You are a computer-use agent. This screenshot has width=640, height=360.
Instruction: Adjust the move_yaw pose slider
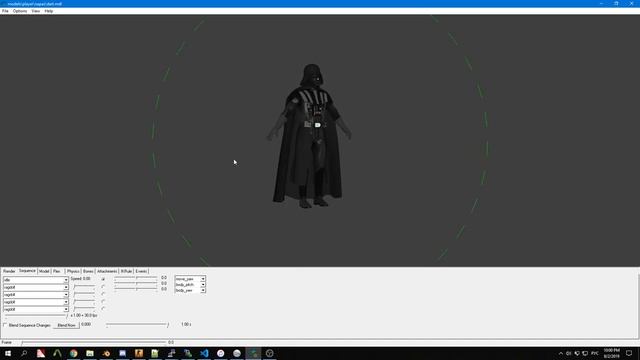(136, 278)
